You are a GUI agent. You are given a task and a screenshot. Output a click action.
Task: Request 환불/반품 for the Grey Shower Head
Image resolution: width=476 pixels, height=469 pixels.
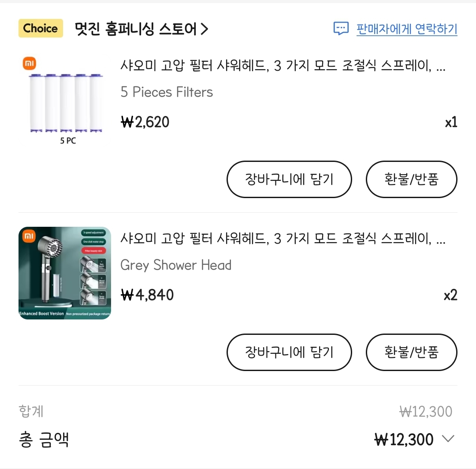click(x=411, y=352)
